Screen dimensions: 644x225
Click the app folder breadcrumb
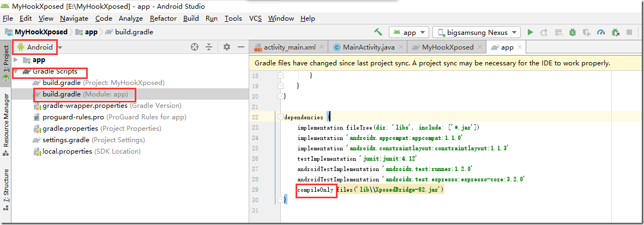(x=86, y=32)
